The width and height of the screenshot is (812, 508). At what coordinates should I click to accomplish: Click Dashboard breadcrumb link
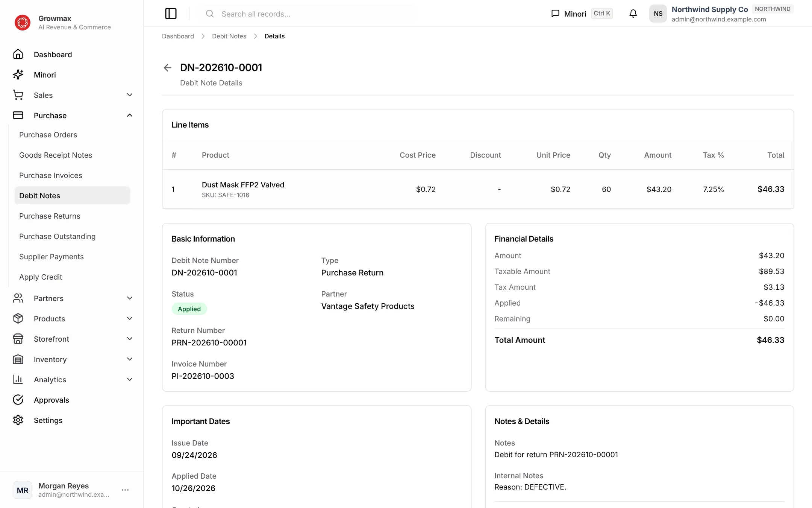(x=178, y=36)
